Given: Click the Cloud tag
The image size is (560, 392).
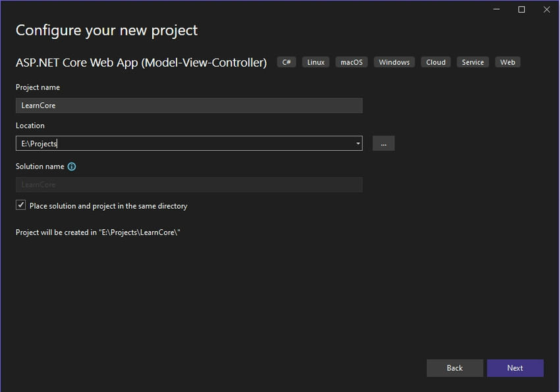Looking at the screenshot, I should [435, 62].
